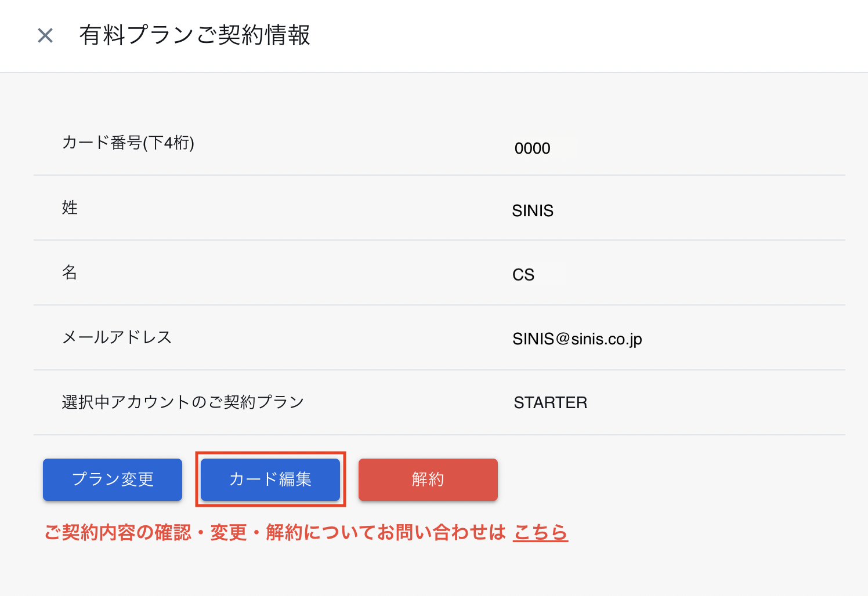The height and width of the screenshot is (596, 868).
Task: Follow the こちら inquiry link
Action: coord(540,532)
